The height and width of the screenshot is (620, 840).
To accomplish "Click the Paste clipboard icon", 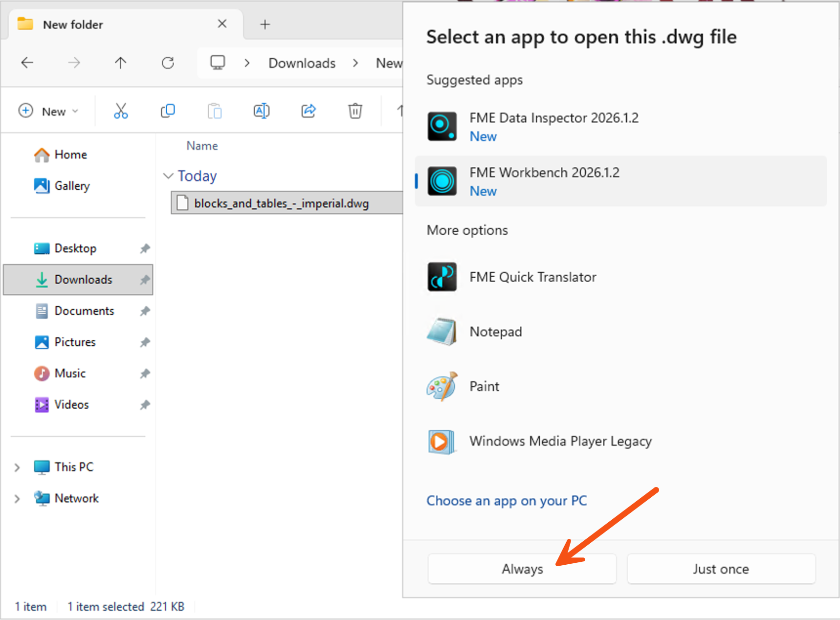I will pos(215,111).
